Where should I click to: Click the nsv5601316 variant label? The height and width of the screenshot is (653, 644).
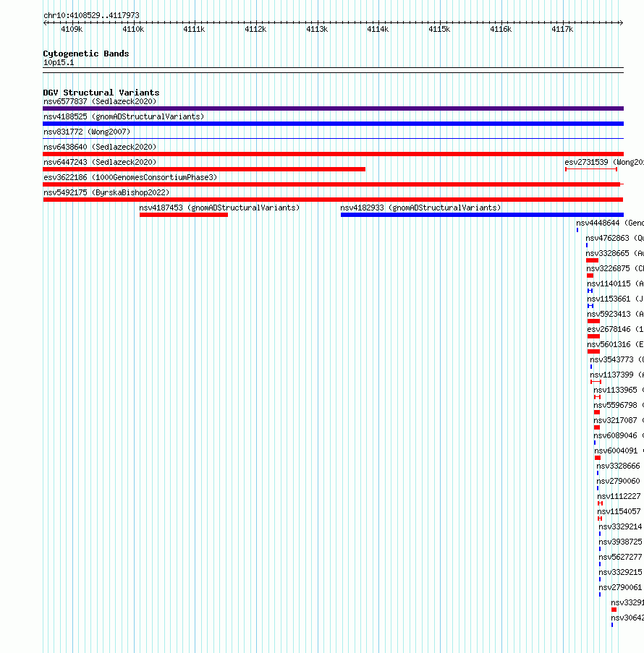pyautogui.click(x=615, y=344)
